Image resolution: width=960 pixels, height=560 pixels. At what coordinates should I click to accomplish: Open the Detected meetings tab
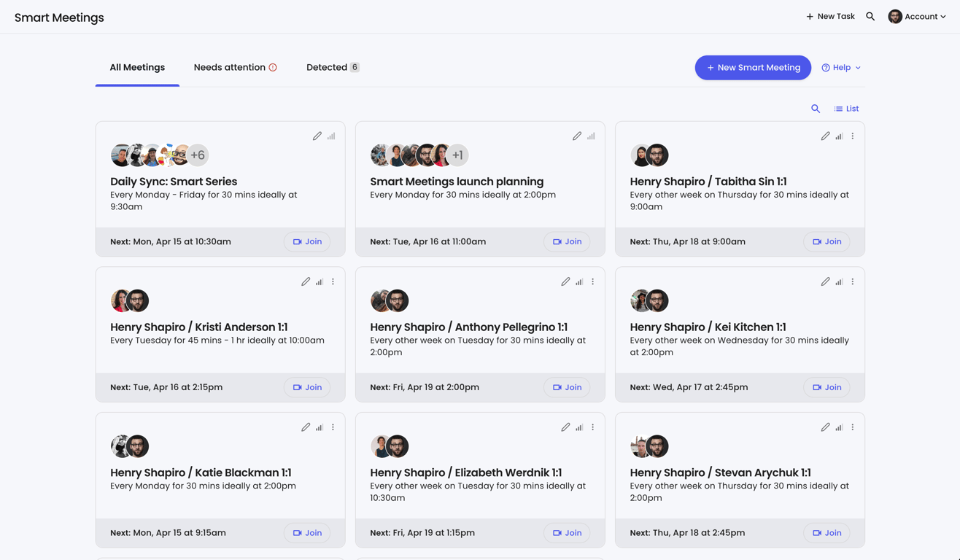[328, 66]
